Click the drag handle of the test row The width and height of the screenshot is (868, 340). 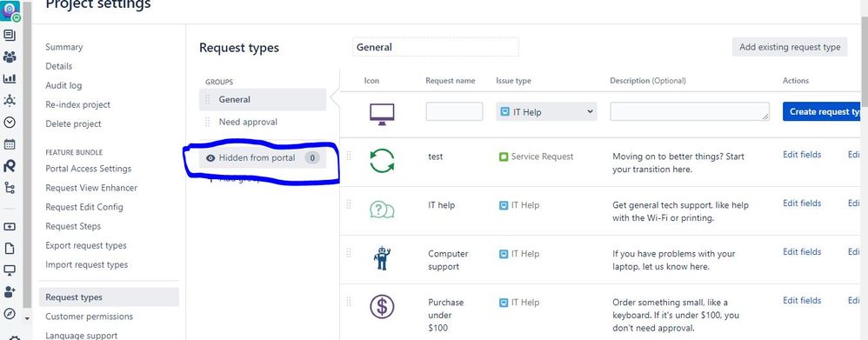[x=349, y=157]
